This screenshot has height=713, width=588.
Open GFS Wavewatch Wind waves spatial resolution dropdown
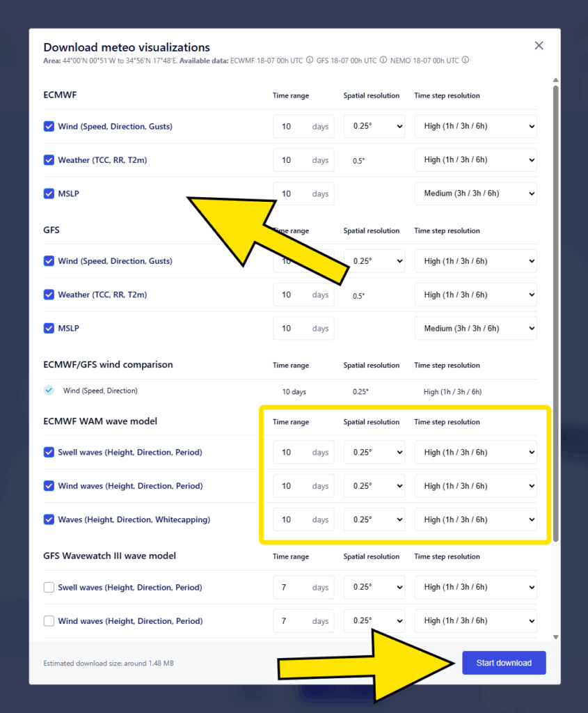coord(374,620)
